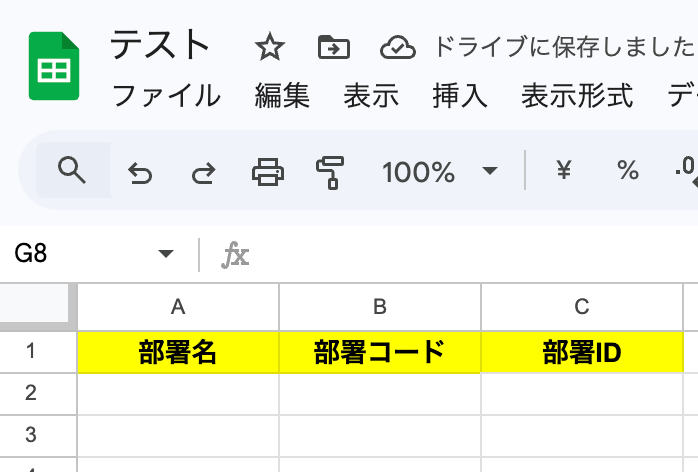The width and height of the screenshot is (698, 472).
Task: Select column B header
Action: click(380, 307)
